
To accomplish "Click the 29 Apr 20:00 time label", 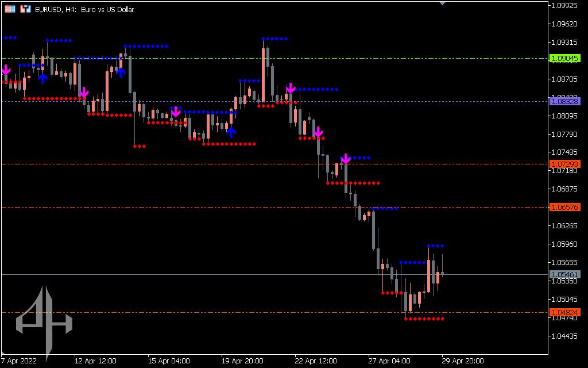I will point(463,361).
